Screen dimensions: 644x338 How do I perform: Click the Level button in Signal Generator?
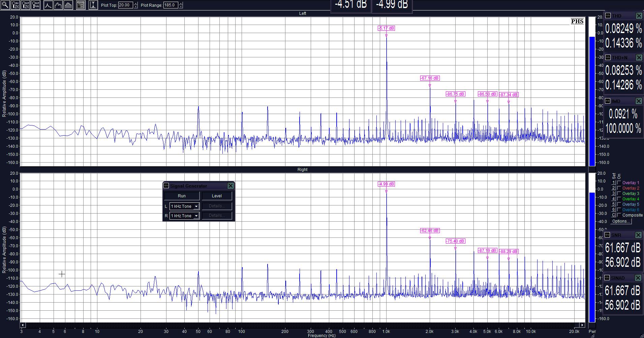(217, 196)
